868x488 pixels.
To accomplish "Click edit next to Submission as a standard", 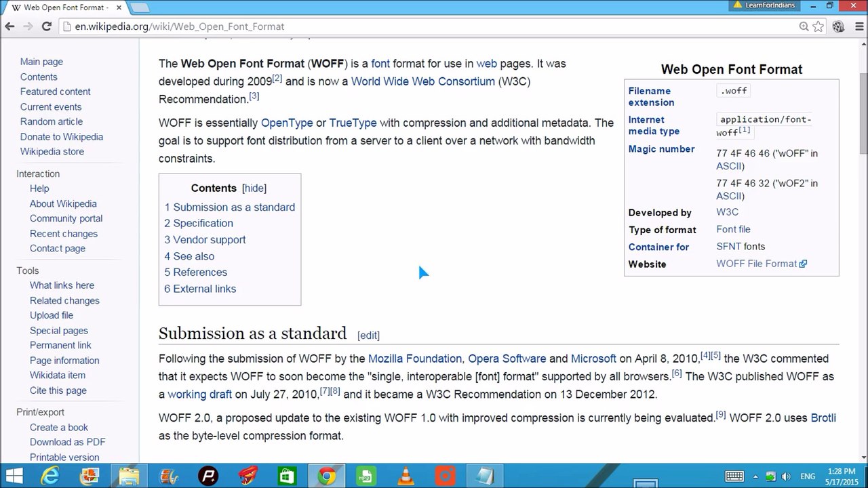I will 368,335.
